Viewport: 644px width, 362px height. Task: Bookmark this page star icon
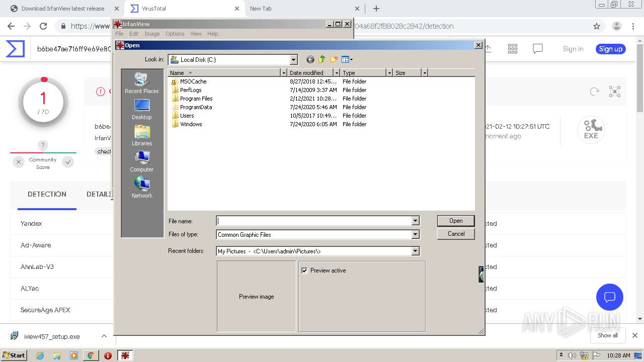point(597,26)
